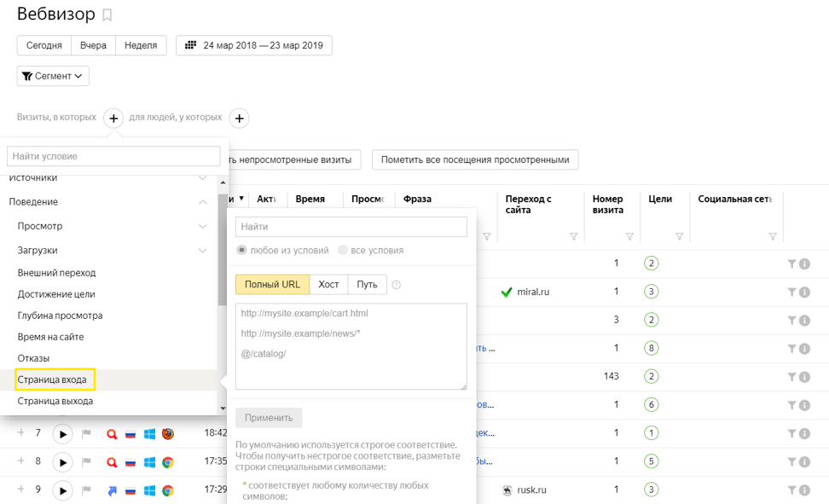Expand row 7 plus sign
Viewport: 829px width, 504px height.
[20, 432]
